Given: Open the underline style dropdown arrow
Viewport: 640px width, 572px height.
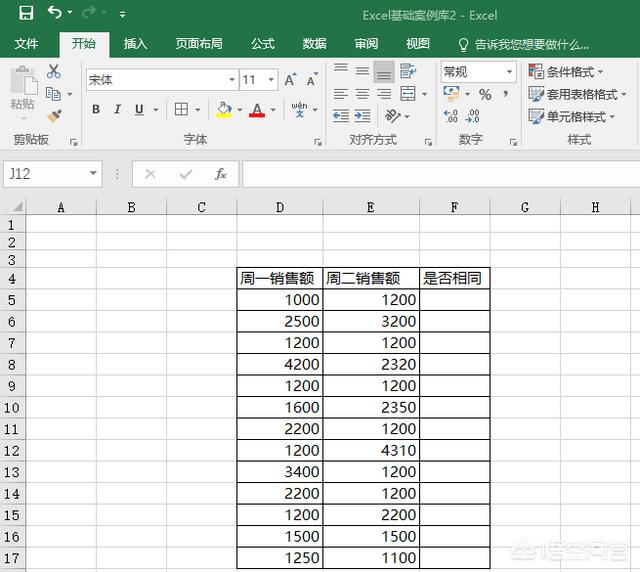Looking at the screenshot, I should 156,109.
